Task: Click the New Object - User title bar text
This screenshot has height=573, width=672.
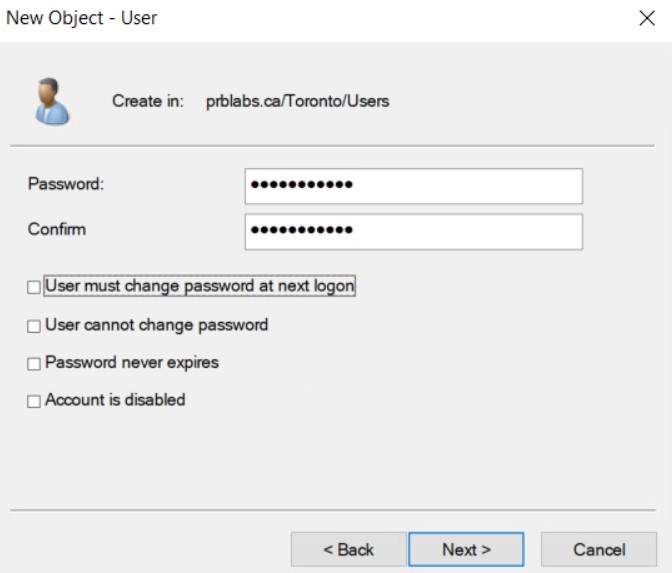Action: (x=82, y=18)
